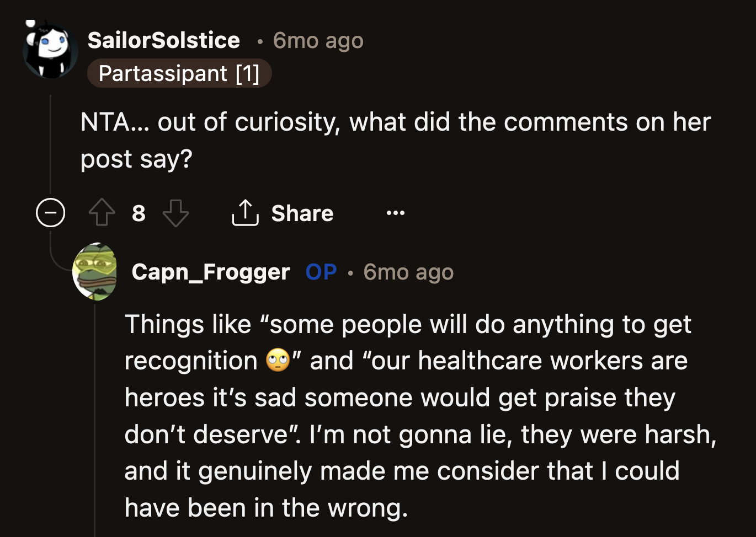Click the reply text starting "Things like"
Image resolution: width=756 pixels, height=537 pixels.
point(408,416)
